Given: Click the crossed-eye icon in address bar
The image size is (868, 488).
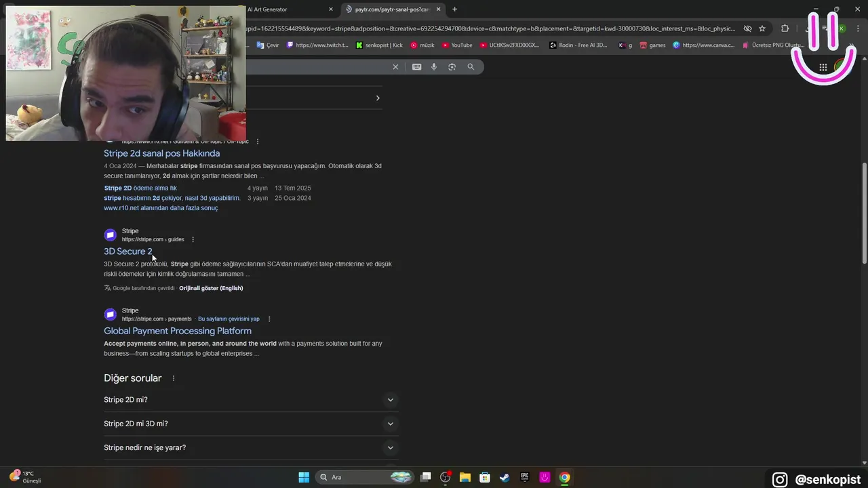Looking at the screenshot, I should [747, 28].
